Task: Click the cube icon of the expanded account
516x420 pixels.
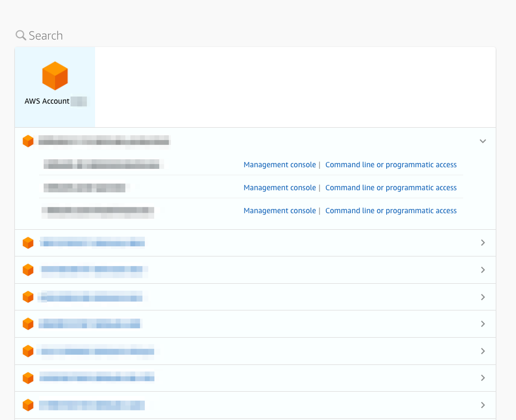Action: click(x=28, y=141)
